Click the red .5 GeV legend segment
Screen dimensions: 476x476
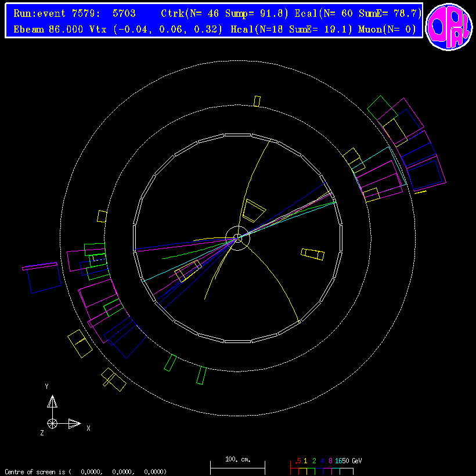click(294, 468)
